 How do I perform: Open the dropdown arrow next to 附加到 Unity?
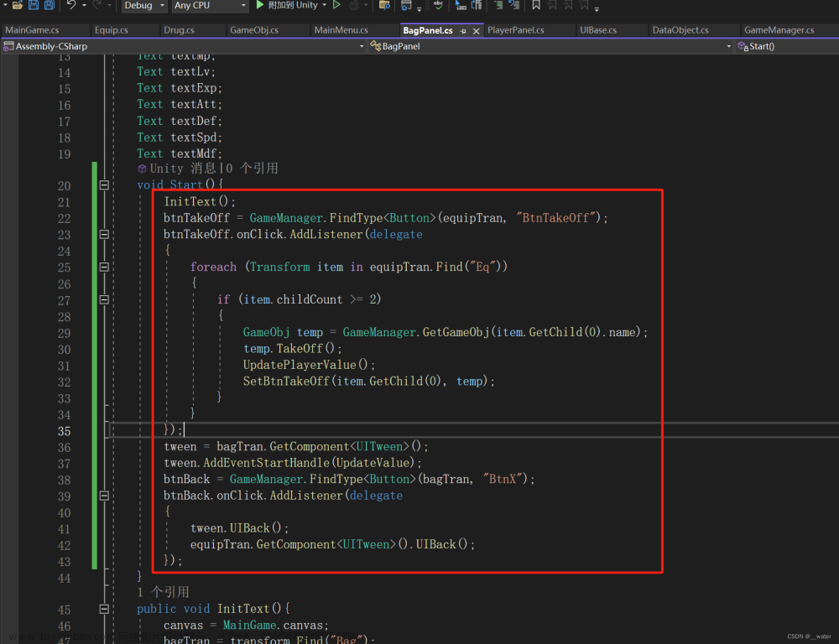coord(324,5)
